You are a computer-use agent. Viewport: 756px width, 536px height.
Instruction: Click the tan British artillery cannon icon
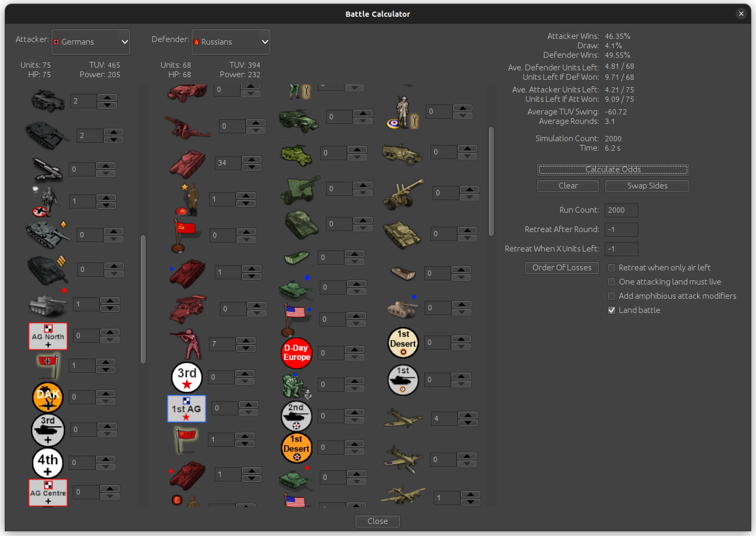pos(403,194)
